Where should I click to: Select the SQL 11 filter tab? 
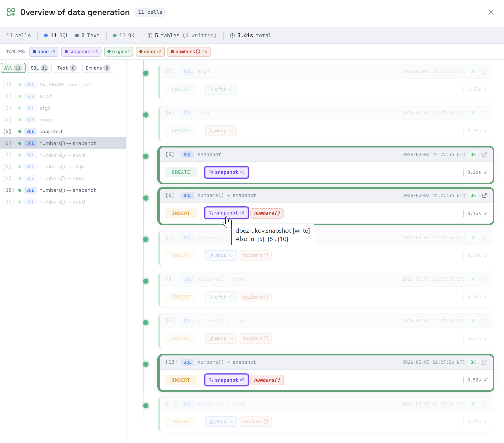(x=40, y=68)
